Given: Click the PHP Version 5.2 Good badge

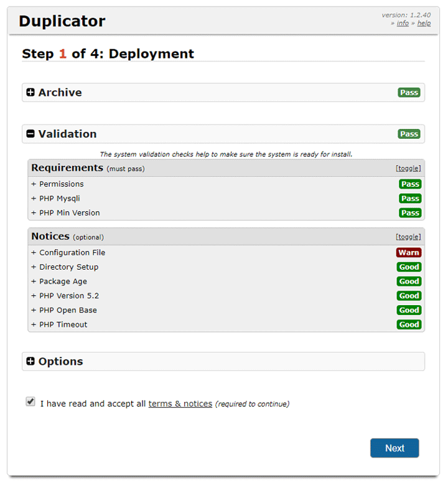Looking at the screenshot, I should [409, 296].
